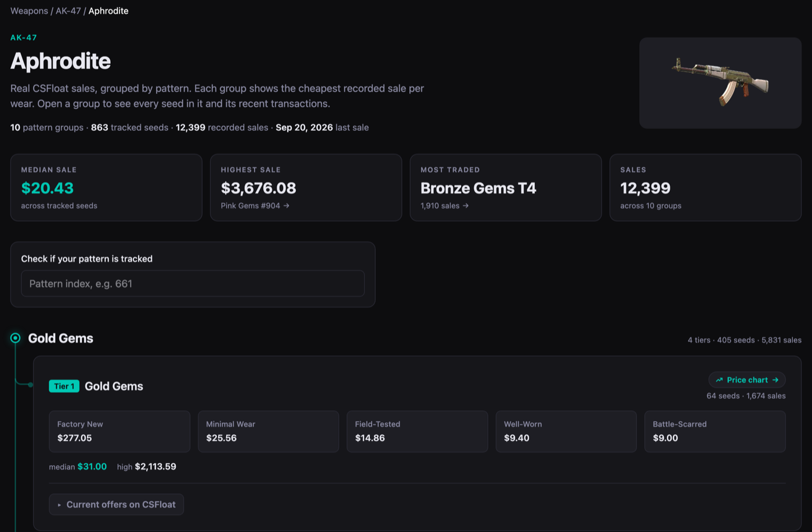The width and height of the screenshot is (812, 532).
Task: Click the Tier 1 badge
Action: point(64,386)
